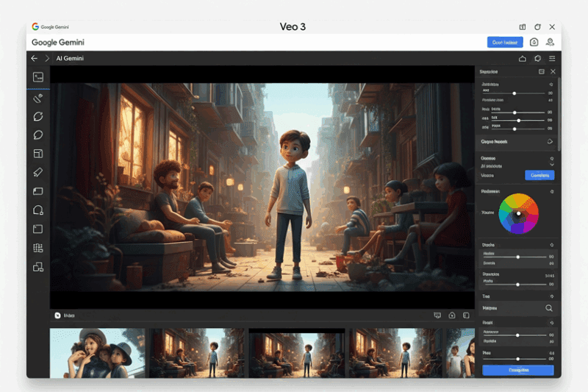The width and height of the screenshot is (588, 392).
Task: Open the speech bubble chat tool in sidebar
Action: pyautogui.click(x=38, y=135)
